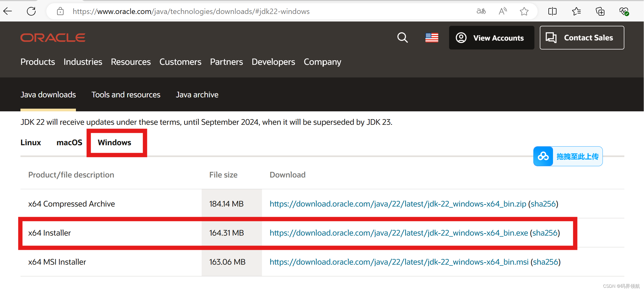Select the Windows tab for JDK 22

[115, 143]
